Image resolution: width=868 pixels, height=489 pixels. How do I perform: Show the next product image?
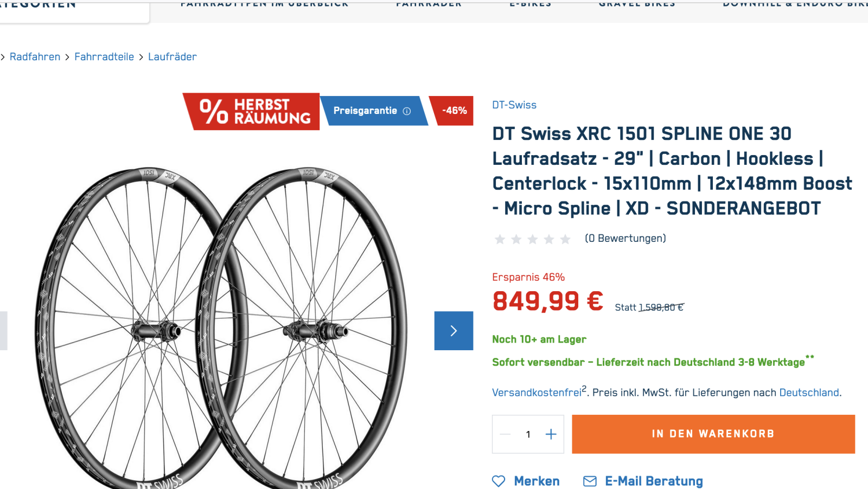454,331
